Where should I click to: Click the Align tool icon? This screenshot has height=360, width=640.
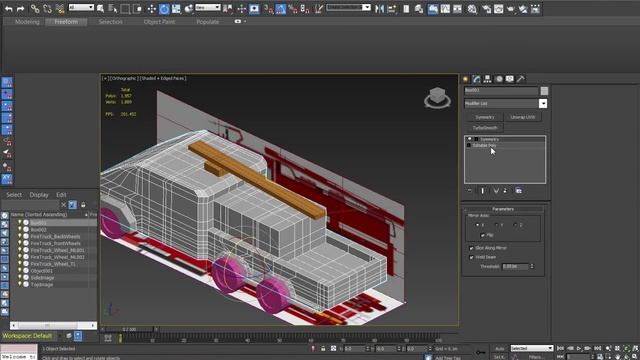[392, 9]
